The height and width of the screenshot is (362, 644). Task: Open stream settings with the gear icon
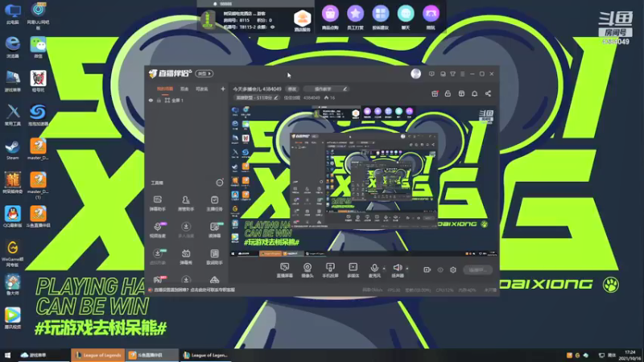pyautogui.click(x=453, y=269)
